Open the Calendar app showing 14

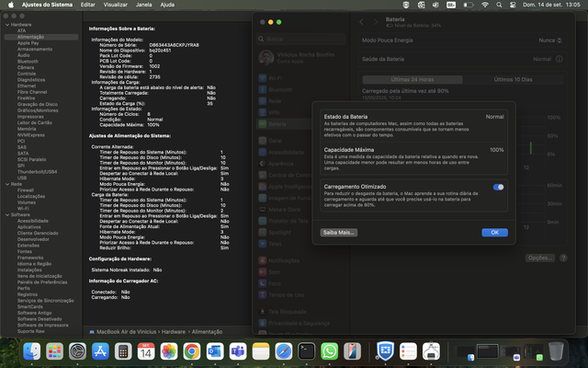click(146, 351)
